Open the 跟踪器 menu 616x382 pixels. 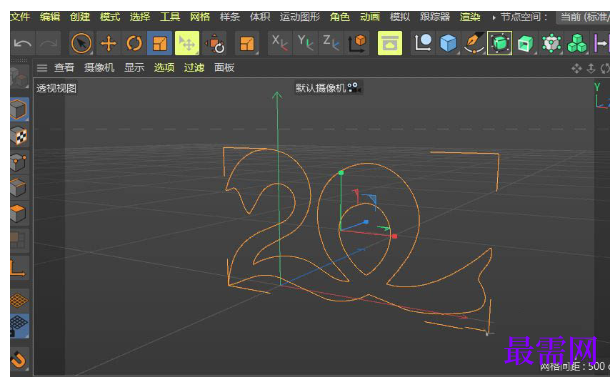click(x=435, y=17)
